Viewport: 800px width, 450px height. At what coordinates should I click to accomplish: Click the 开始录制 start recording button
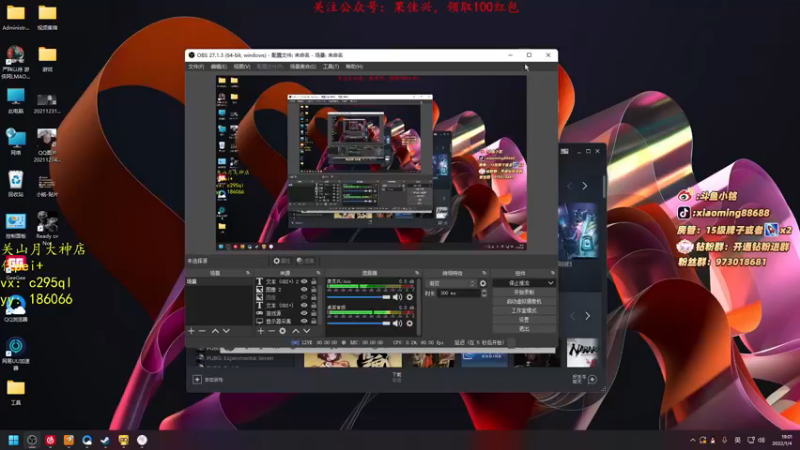click(x=524, y=292)
